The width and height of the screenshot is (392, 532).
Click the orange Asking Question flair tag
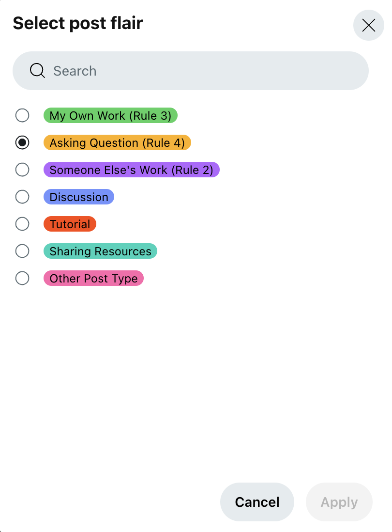[x=117, y=143]
